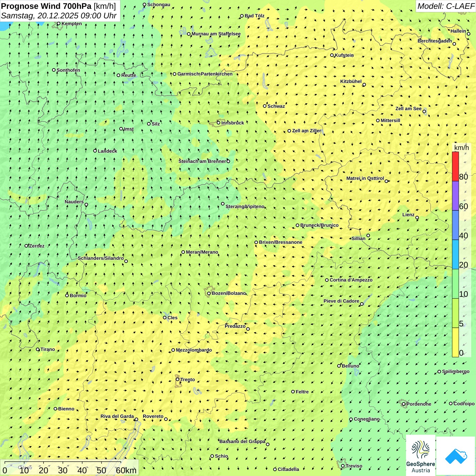Click the Imst label
The height and width of the screenshot is (476, 476).
pyautogui.click(x=129, y=129)
